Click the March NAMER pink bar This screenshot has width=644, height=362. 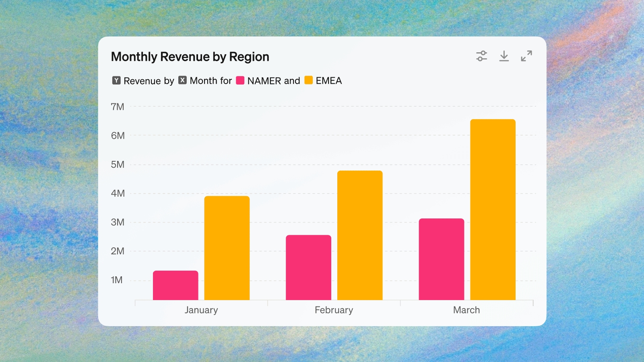[442, 259]
